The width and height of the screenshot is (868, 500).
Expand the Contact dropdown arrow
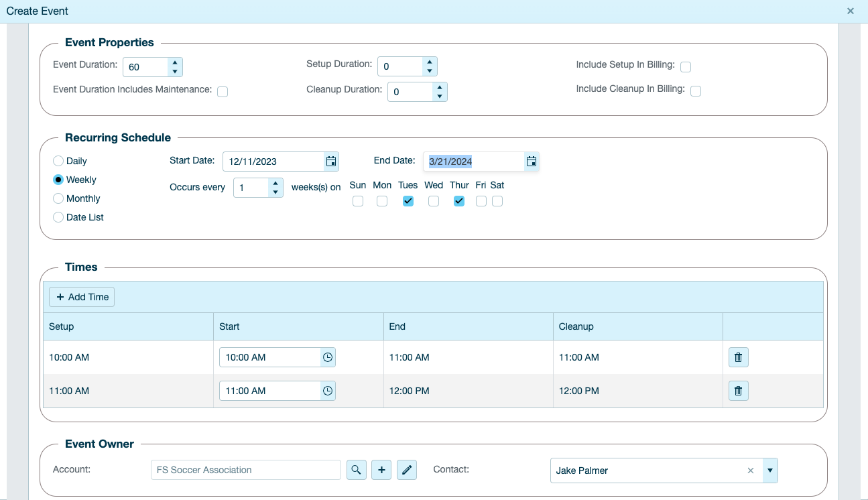(770, 471)
